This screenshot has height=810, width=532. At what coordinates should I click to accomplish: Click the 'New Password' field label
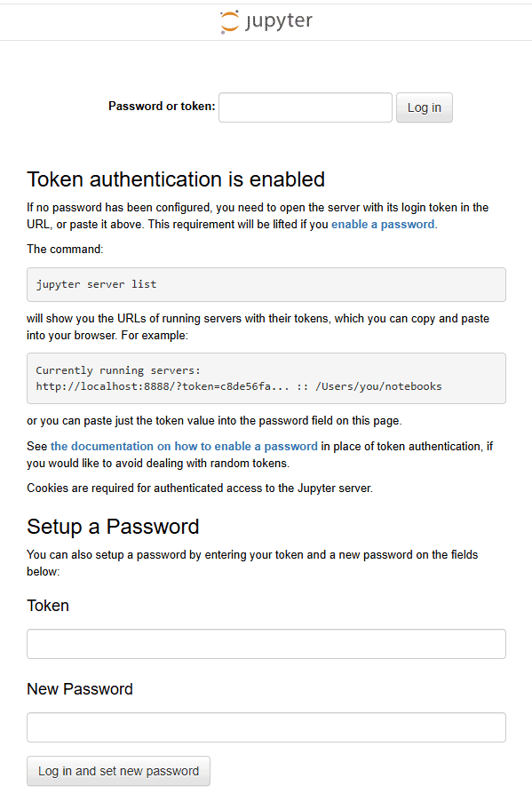80,689
